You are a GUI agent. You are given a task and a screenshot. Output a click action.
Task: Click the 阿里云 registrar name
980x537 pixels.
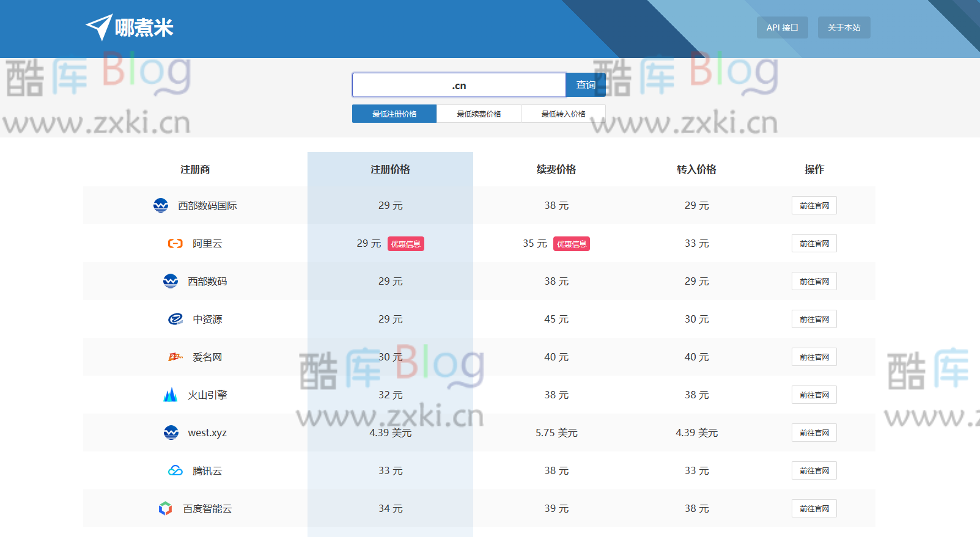click(x=207, y=244)
